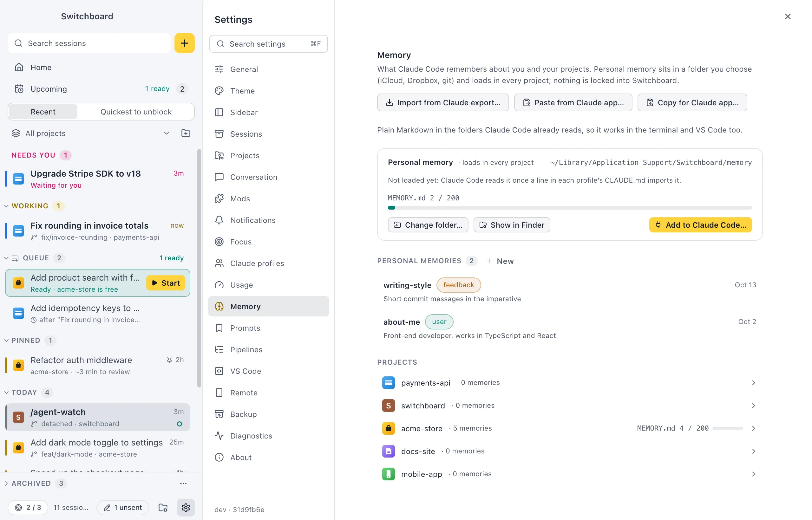This screenshot has height=520, width=812.
Task: Click Add to Claude Code button
Action: click(x=700, y=224)
